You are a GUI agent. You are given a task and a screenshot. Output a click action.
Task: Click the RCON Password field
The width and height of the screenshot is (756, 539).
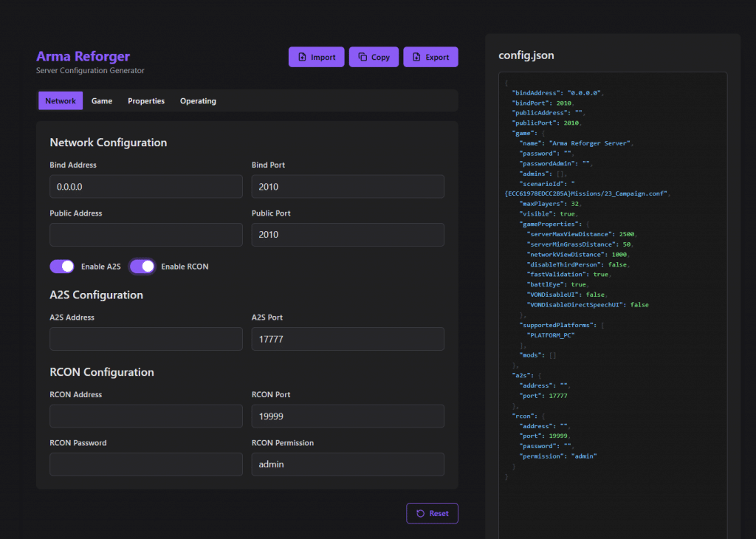click(x=145, y=464)
